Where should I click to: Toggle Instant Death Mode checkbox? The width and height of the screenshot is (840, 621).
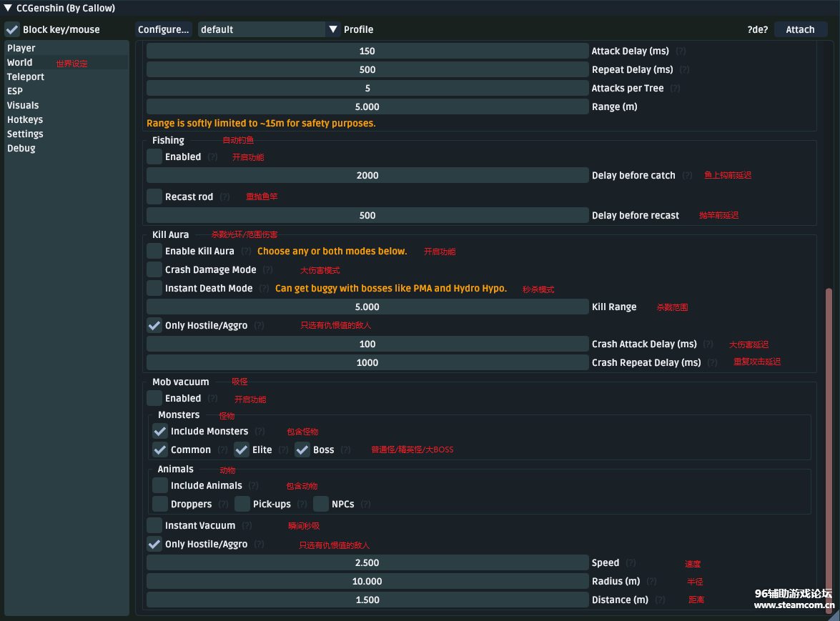(154, 289)
